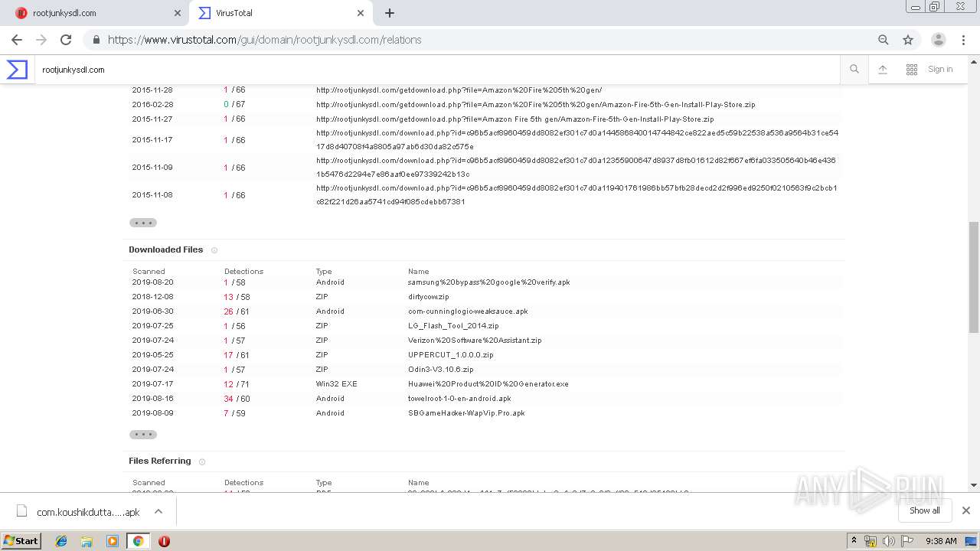Click the network tray icon

tap(871, 541)
